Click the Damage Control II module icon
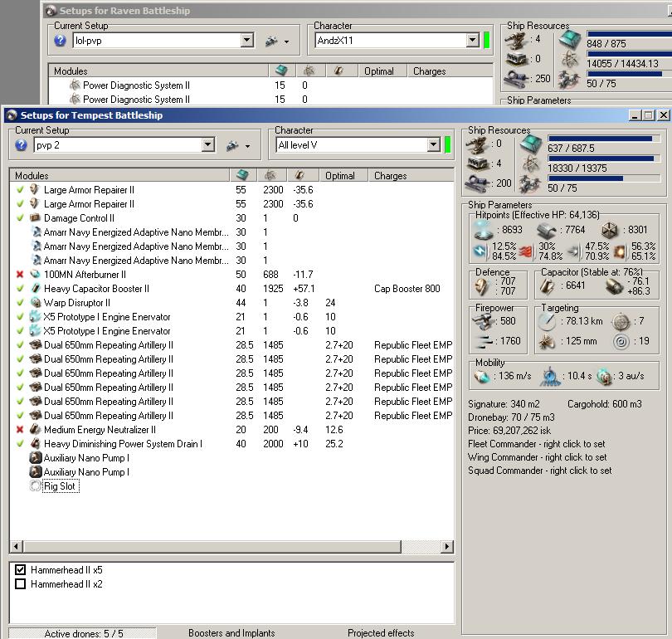Image resolution: width=672 pixels, height=639 pixels. point(35,217)
